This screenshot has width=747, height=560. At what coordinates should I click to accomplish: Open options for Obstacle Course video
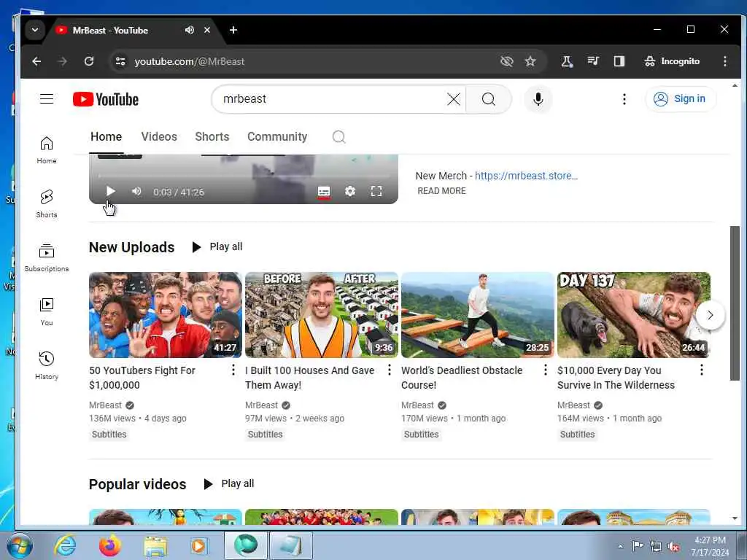tap(546, 370)
